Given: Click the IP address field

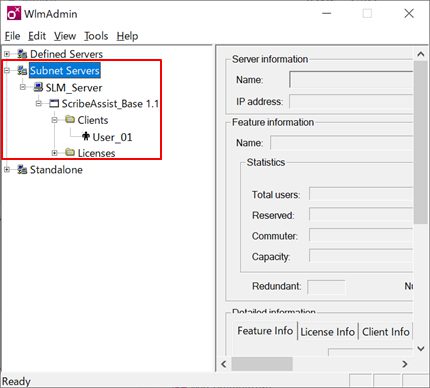Looking at the screenshot, I should (351, 101).
